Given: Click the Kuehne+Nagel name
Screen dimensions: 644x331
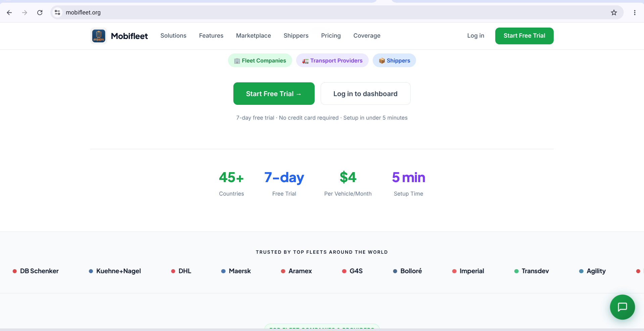Looking at the screenshot, I should [x=119, y=271].
